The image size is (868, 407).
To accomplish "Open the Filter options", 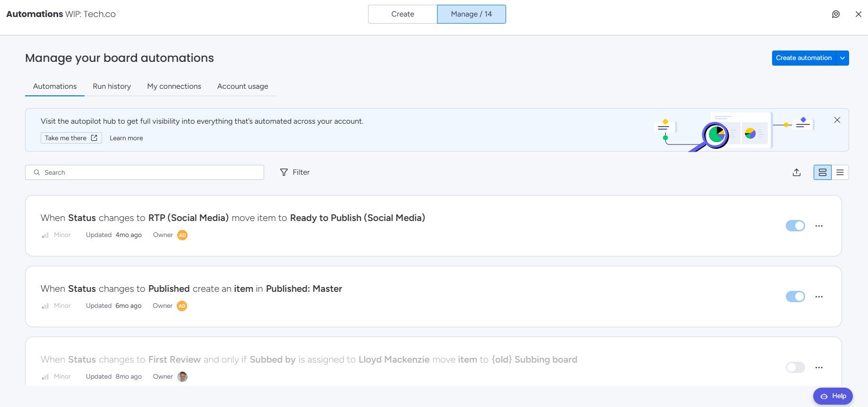I will [x=295, y=172].
